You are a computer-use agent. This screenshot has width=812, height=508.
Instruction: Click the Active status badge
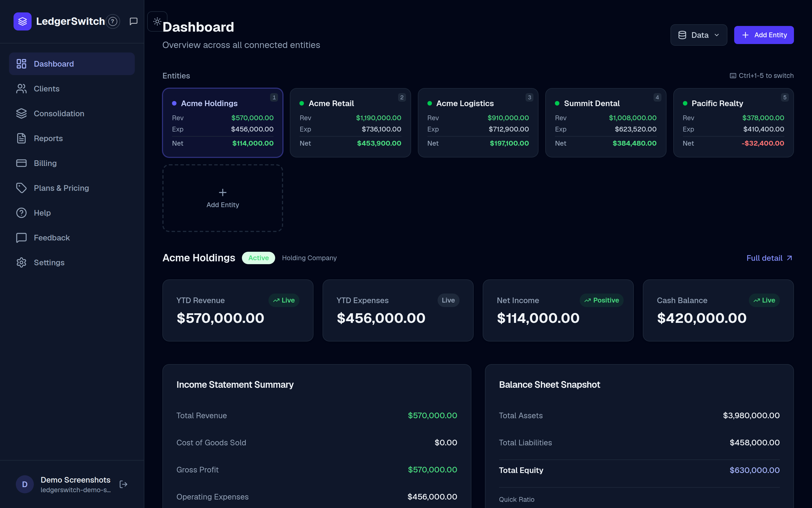(258, 258)
